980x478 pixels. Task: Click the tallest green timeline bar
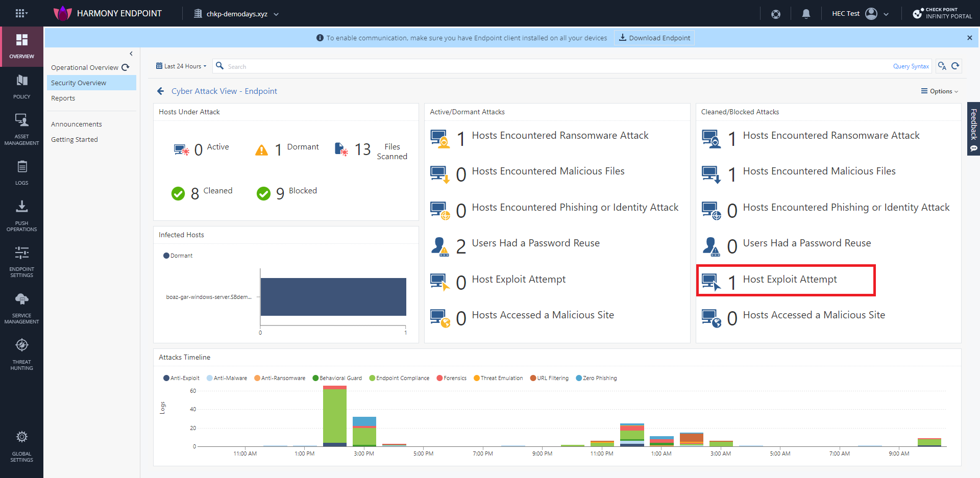(x=335, y=416)
